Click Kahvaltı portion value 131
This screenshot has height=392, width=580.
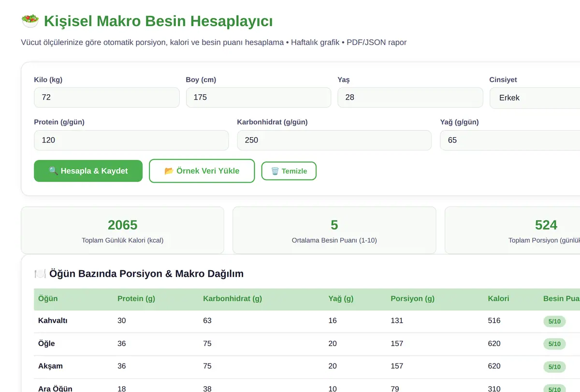(397, 320)
